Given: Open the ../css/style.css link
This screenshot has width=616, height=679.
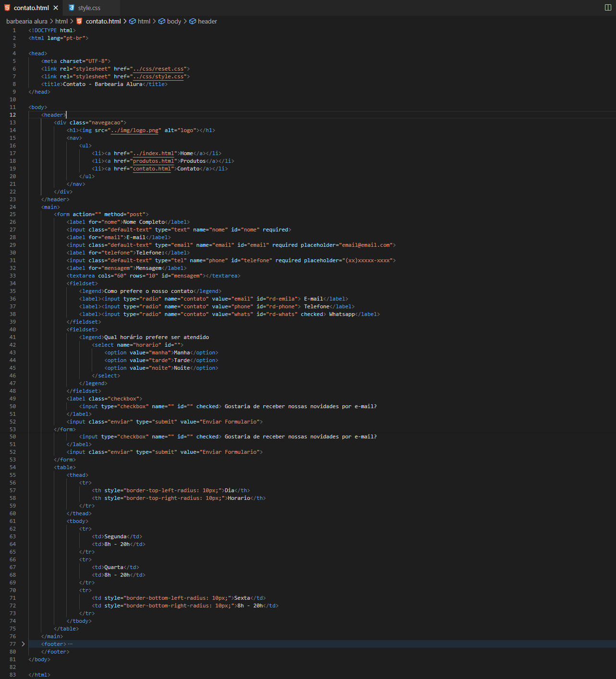Looking at the screenshot, I should coord(158,76).
